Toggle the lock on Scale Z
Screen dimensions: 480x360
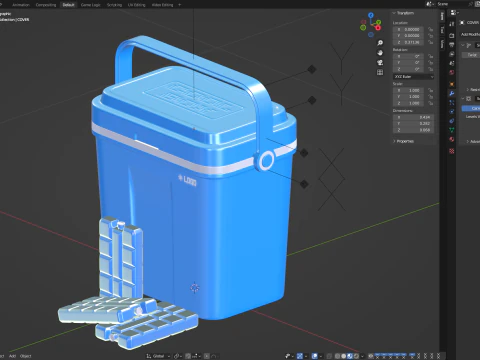point(430,103)
